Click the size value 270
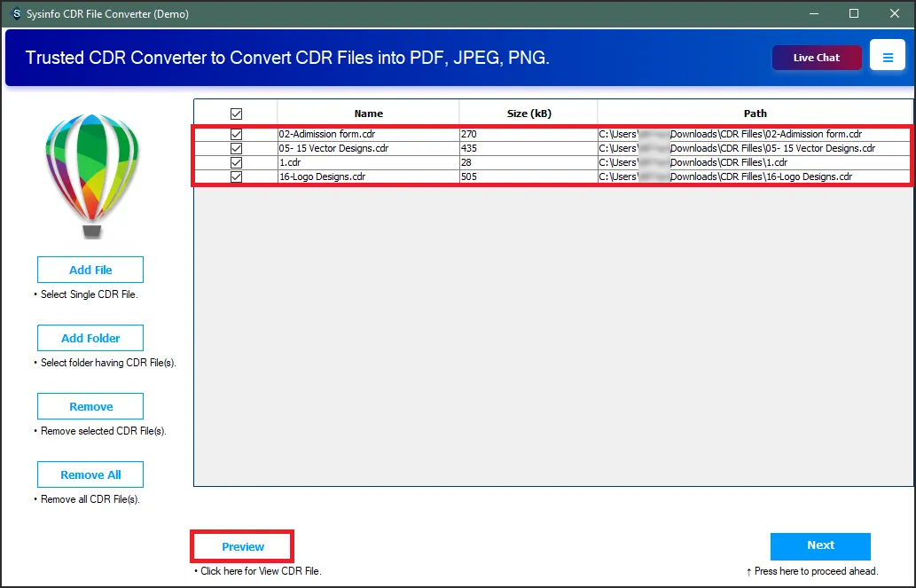The width and height of the screenshot is (916, 588). (469, 135)
